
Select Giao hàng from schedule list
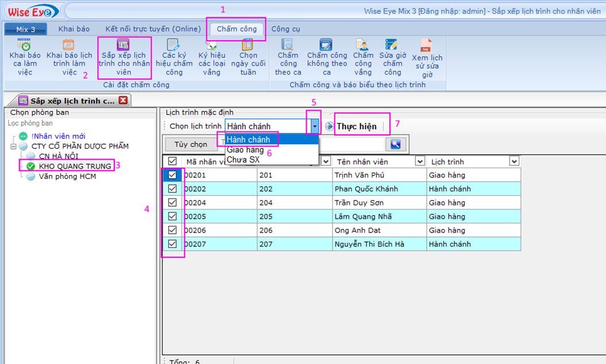click(x=245, y=150)
